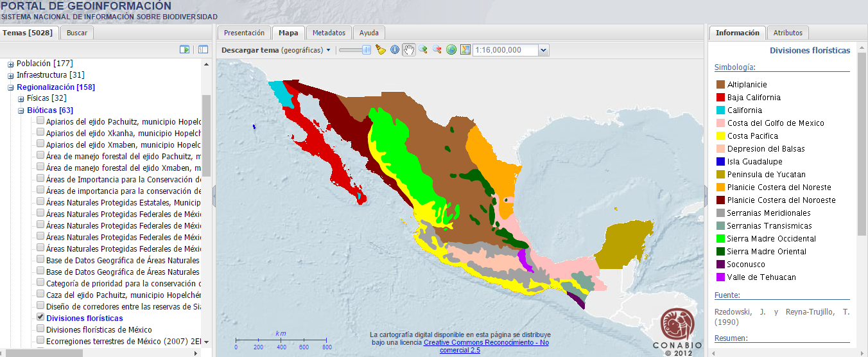Collapse left panel via splitter arrow
Viewport: 868px width, 357px height.
[x=214, y=197]
